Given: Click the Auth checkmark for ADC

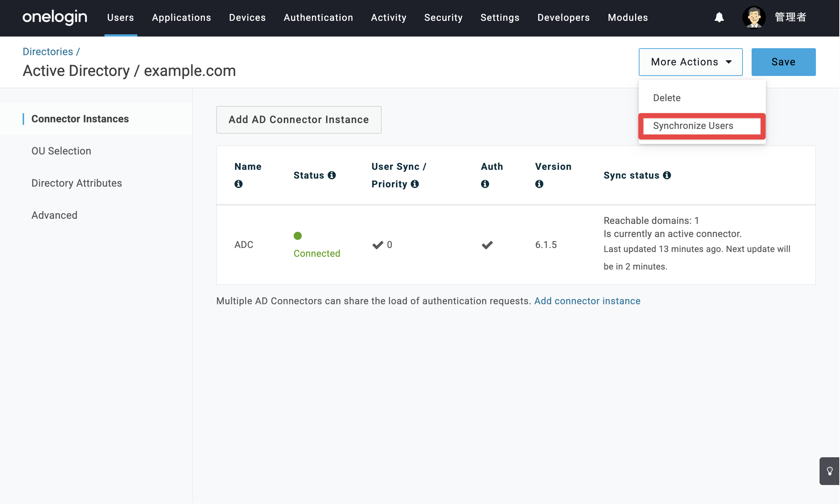Looking at the screenshot, I should click(487, 245).
